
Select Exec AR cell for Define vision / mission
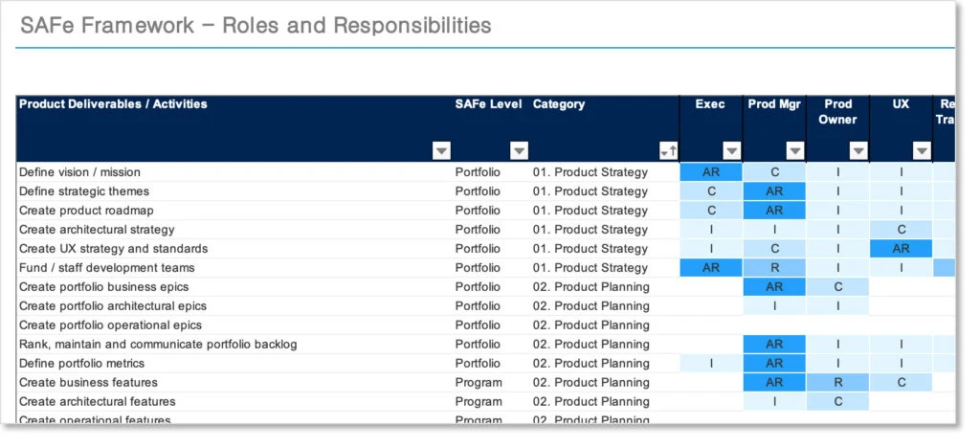711,171
